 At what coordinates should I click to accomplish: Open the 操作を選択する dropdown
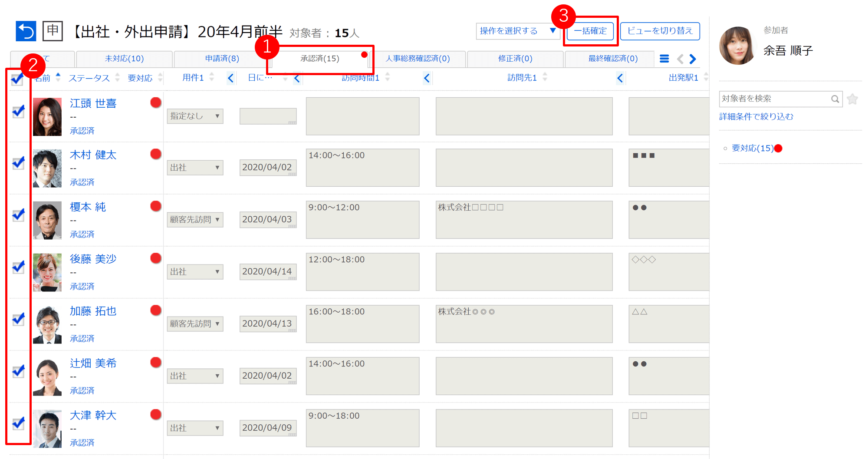[517, 31]
